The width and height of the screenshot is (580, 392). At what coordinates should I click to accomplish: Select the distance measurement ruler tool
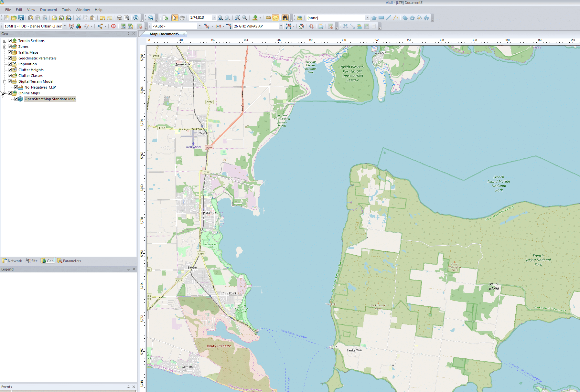coord(267,18)
